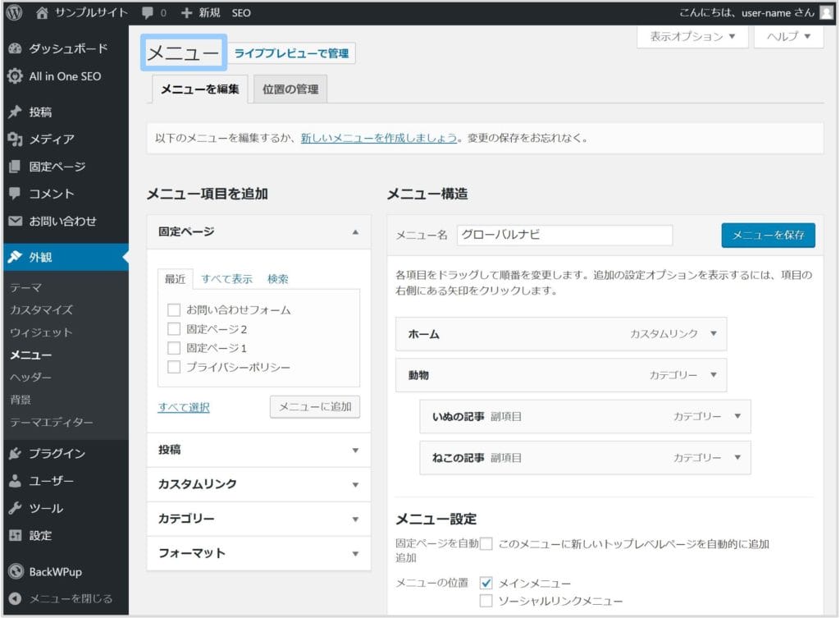Expand the カテゴリー accordion panel arrow

tap(355, 519)
